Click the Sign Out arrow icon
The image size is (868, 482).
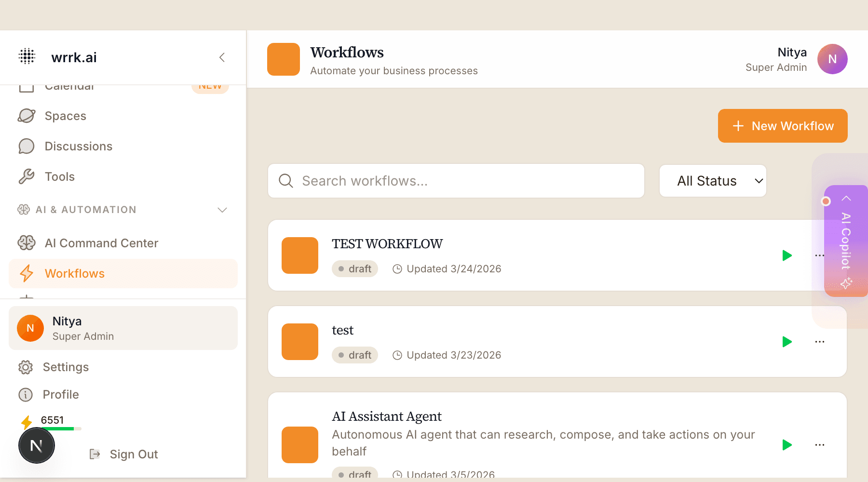[x=95, y=454]
